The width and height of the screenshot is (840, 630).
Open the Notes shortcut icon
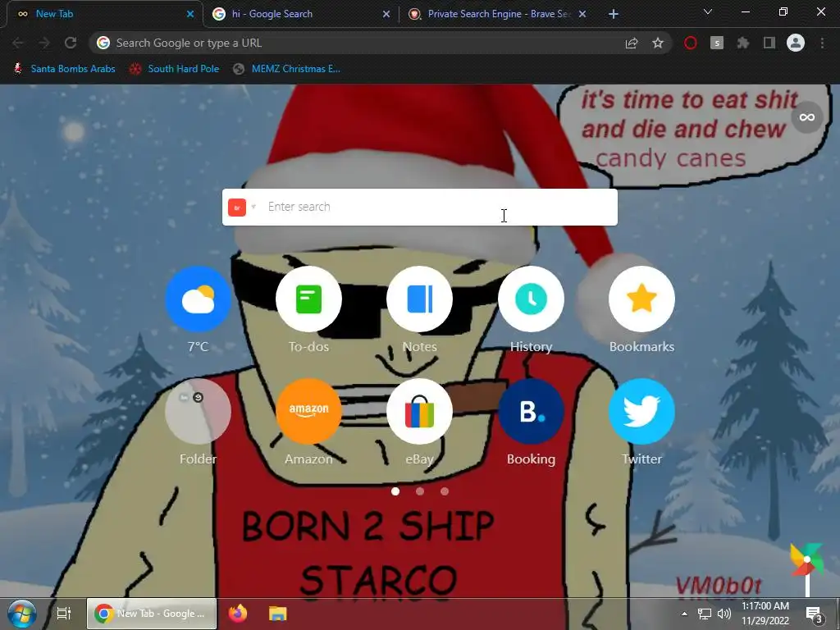[419, 299]
